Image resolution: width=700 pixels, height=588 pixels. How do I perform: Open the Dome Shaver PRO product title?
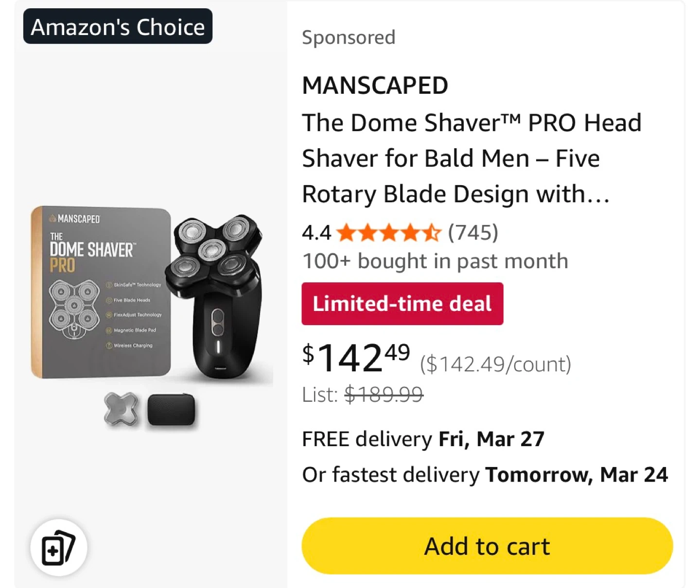tap(471, 158)
